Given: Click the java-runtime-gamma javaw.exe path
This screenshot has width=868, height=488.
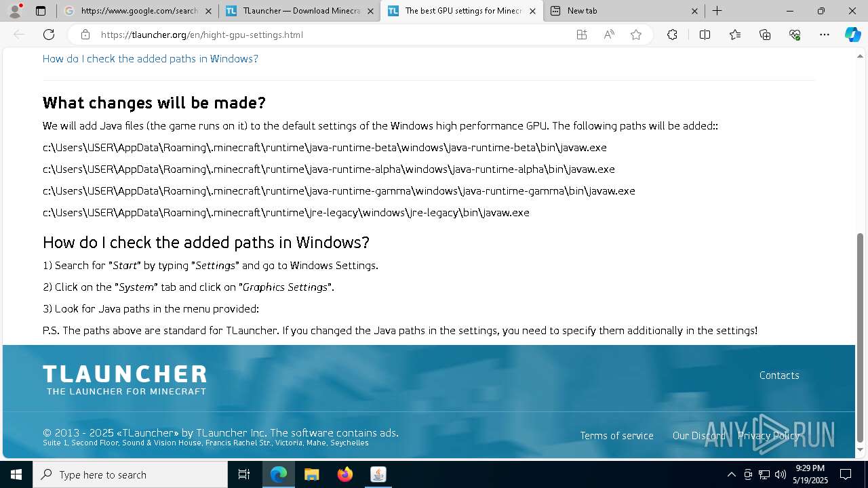Looking at the screenshot, I should 339,191.
